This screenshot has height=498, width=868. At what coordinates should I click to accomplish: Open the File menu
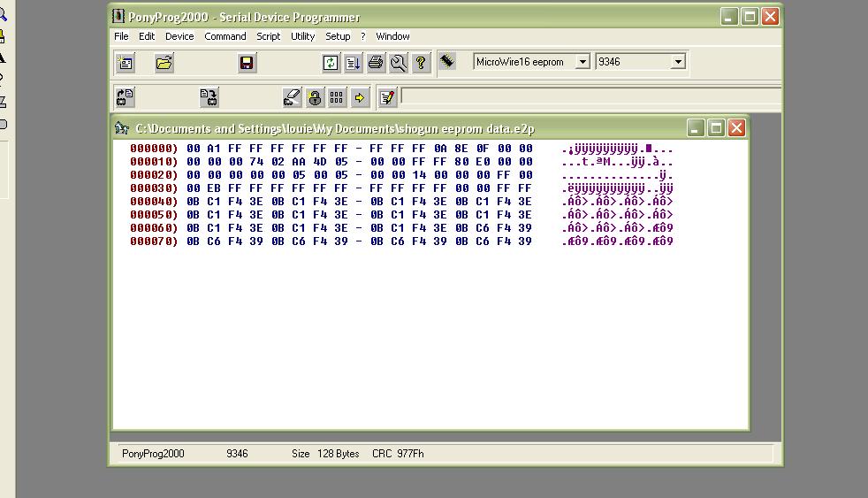(x=121, y=36)
